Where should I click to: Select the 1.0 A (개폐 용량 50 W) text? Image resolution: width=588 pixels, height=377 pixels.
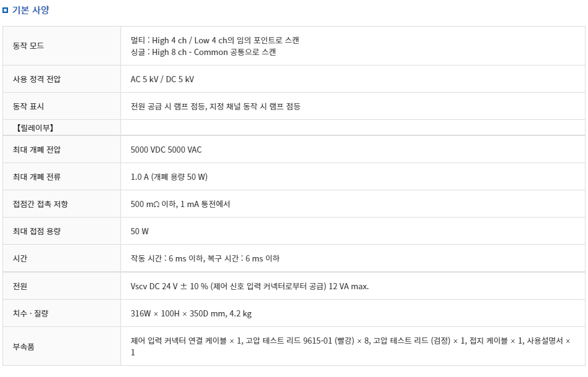169,177
